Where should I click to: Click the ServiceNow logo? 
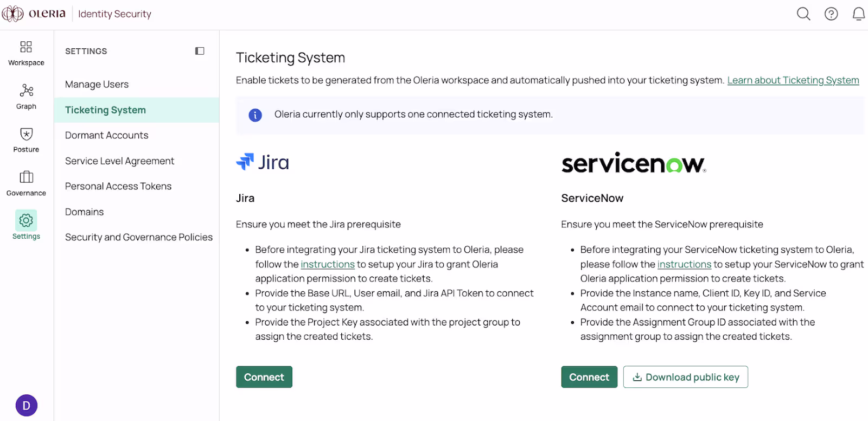(x=634, y=163)
